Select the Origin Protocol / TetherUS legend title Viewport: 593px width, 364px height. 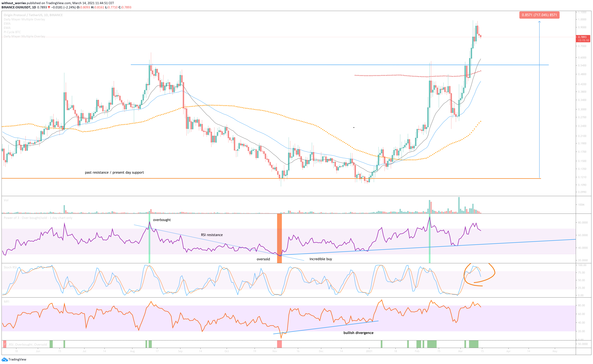(33, 15)
